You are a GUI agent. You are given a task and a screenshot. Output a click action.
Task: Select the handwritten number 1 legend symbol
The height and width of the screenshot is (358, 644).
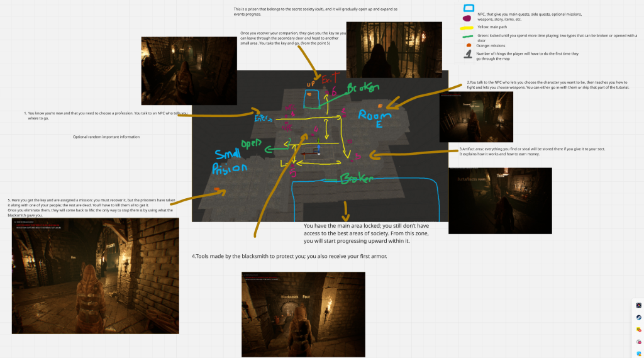[467, 55]
